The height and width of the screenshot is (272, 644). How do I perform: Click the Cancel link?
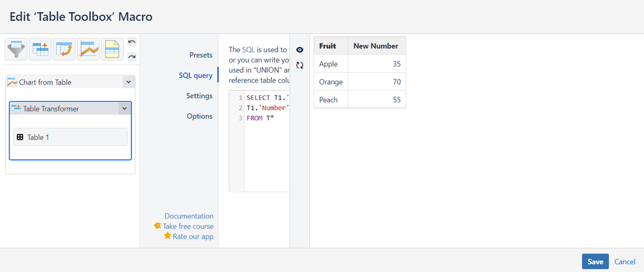625,262
